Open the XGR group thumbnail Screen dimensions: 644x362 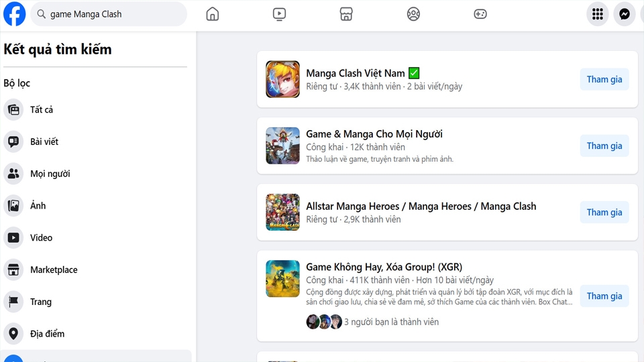(282, 279)
